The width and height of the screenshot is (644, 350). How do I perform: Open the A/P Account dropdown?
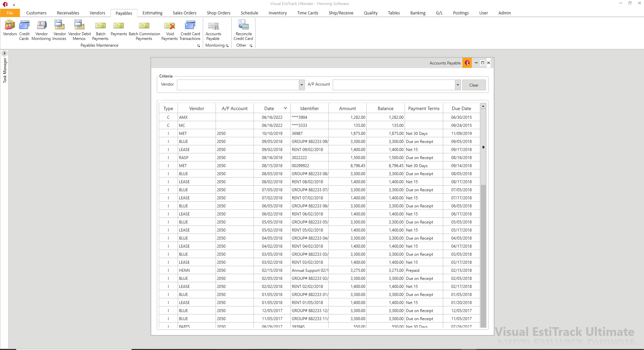click(x=457, y=85)
